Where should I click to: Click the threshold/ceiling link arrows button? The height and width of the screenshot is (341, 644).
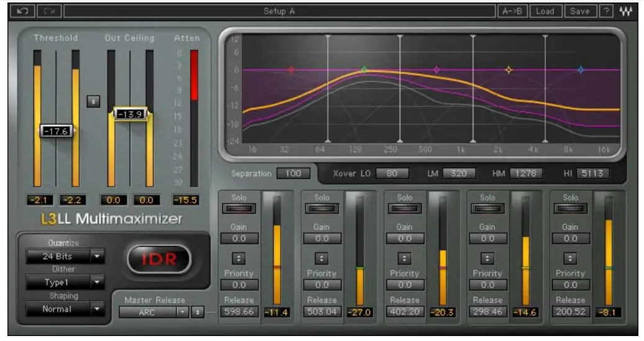93,101
